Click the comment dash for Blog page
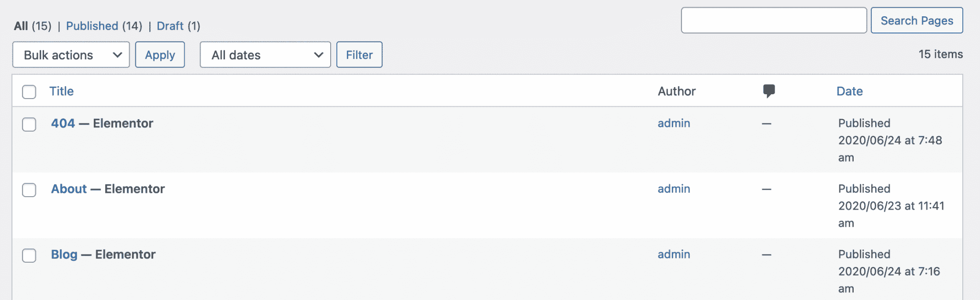 click(x=767, y=254)
